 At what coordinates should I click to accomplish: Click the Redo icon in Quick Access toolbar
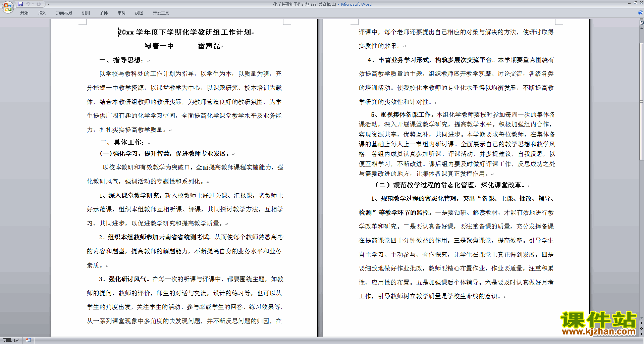39,4
